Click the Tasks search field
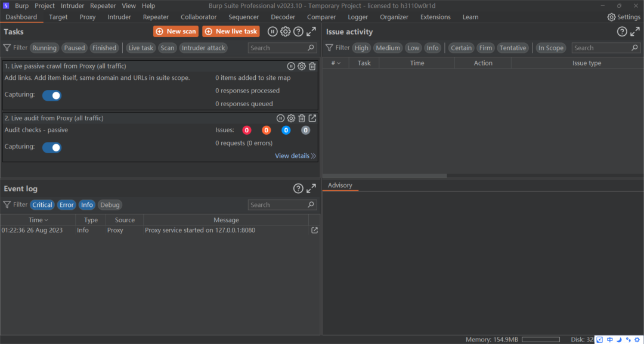Viewport: 644px width, 344px height. [283, 48]
